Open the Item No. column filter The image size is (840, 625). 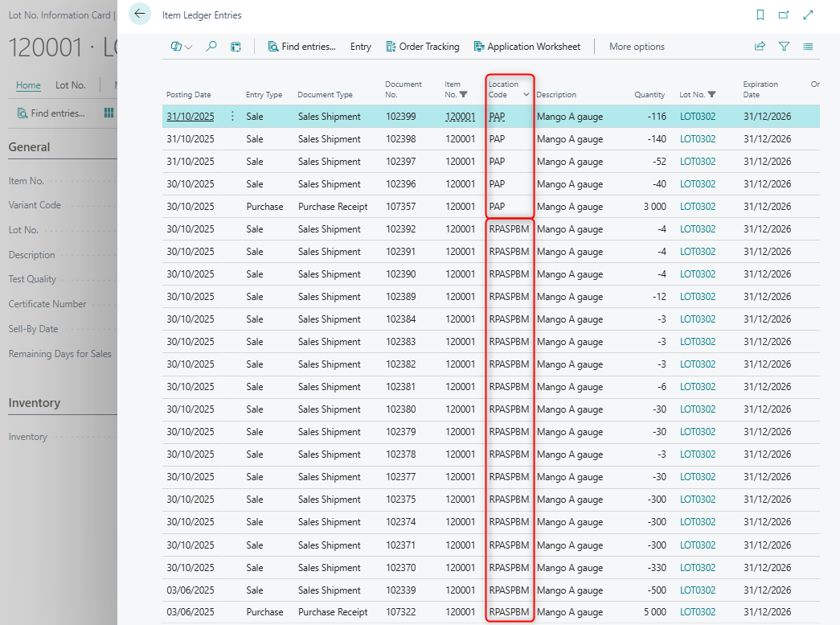pyautogui.click(x=463, y=94)
